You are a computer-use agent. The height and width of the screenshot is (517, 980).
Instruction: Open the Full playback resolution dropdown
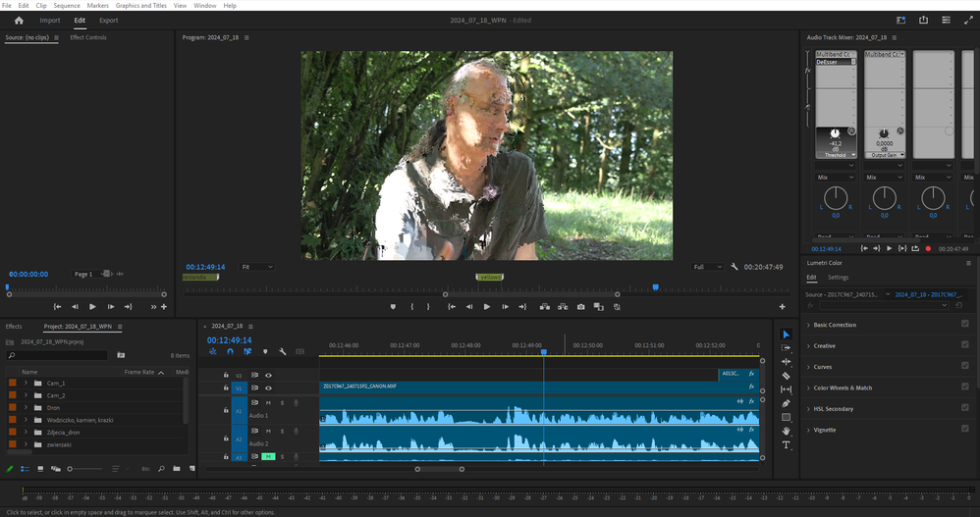(x=707, y=267)
